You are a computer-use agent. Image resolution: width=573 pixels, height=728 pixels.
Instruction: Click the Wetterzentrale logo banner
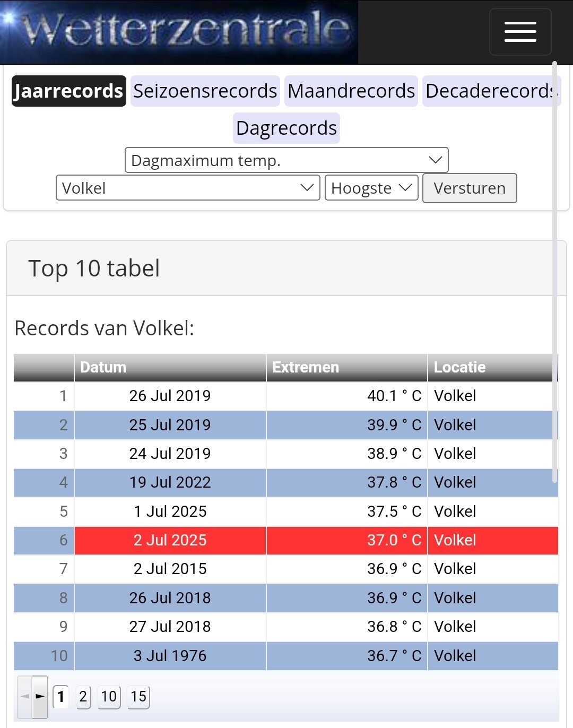coord(179,32)
